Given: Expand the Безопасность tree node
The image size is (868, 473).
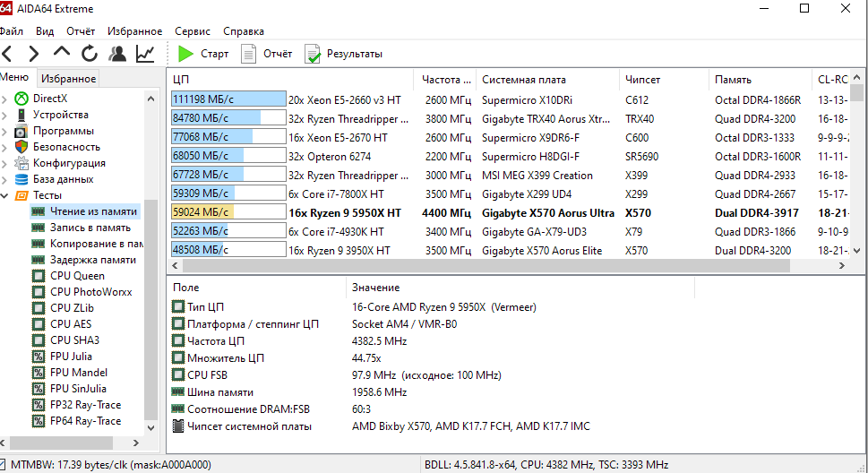Looking at the screenshot, I should click(4, 147).
